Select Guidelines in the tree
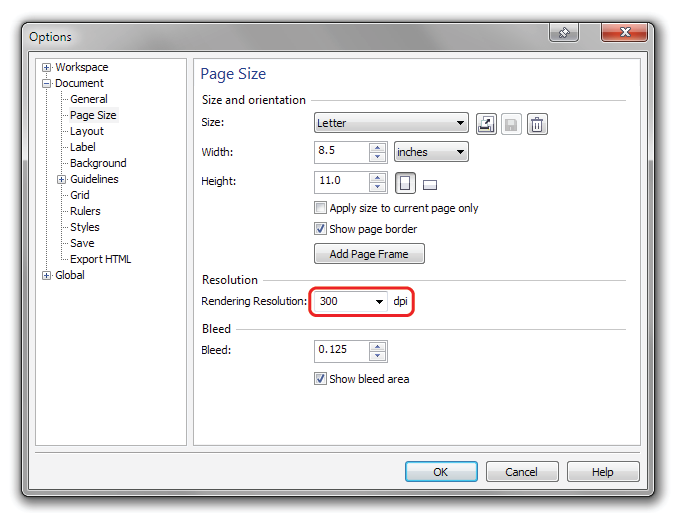674x513 pixels. (94, 179)
